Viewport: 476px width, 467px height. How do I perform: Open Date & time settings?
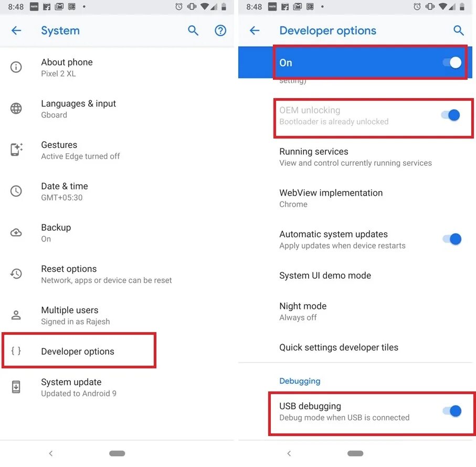[117, 192]
